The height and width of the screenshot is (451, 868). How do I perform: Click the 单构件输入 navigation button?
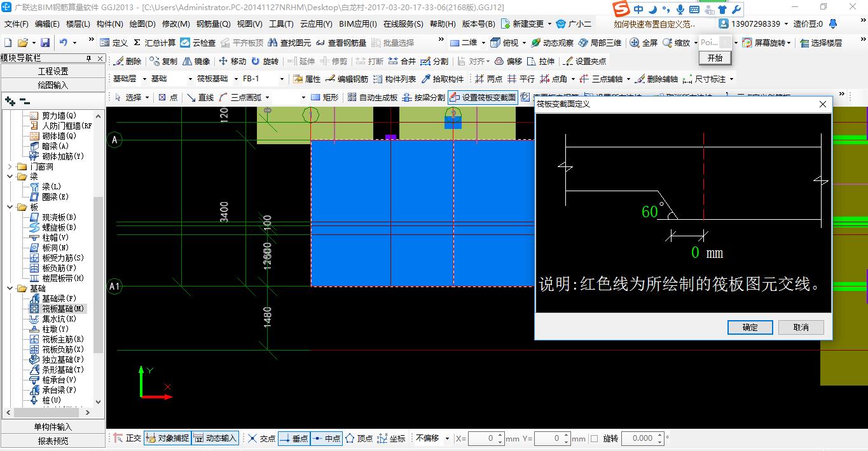pos(53,427)
